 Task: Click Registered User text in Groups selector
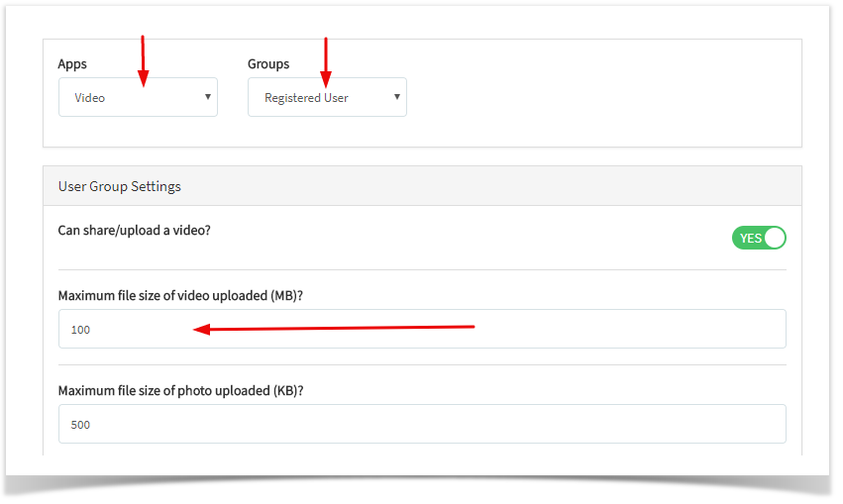point(306,98)
